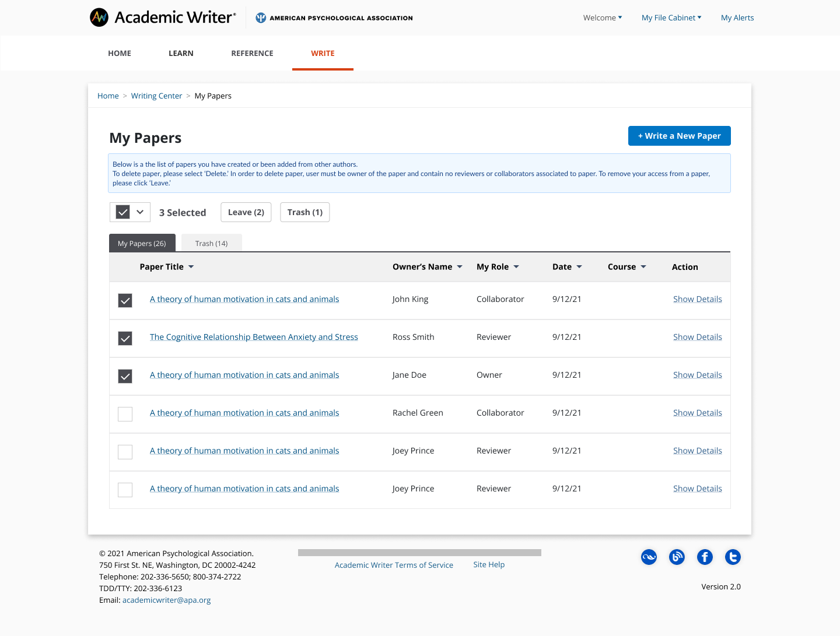
Task: Uncheck the John King paper checkbox
Action: [x=125, y=300]
